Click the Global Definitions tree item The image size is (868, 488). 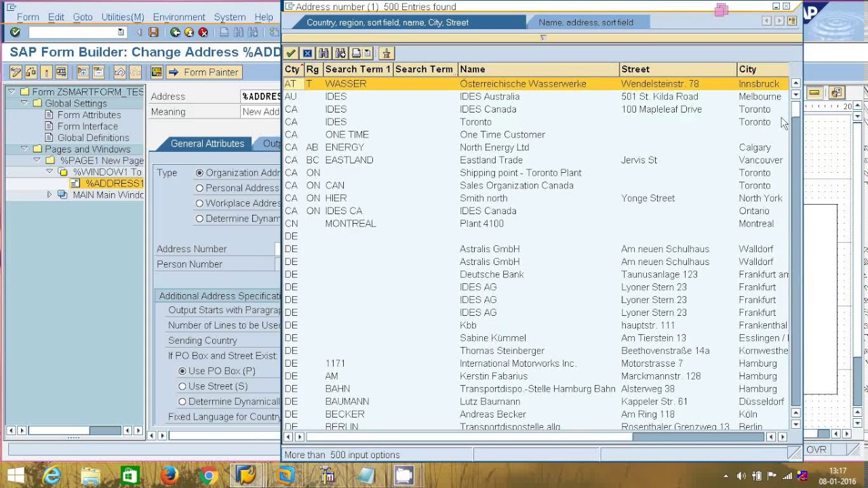click(x=93, y=138)
